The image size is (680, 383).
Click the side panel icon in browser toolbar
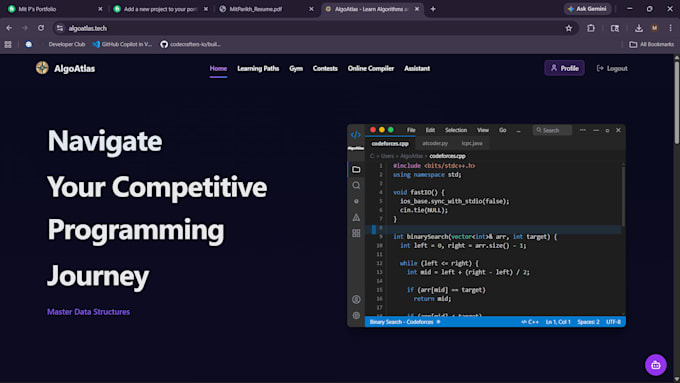click(615, 28)
